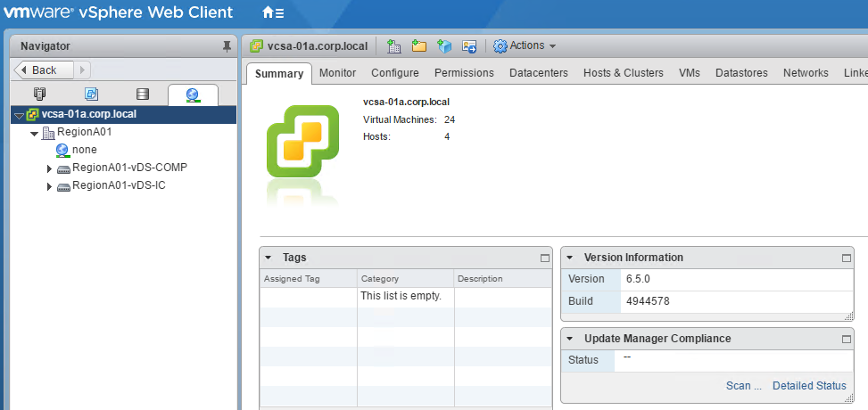Go Back in the Navigator
Screen dimensions: 868x410
pos(44,70)
